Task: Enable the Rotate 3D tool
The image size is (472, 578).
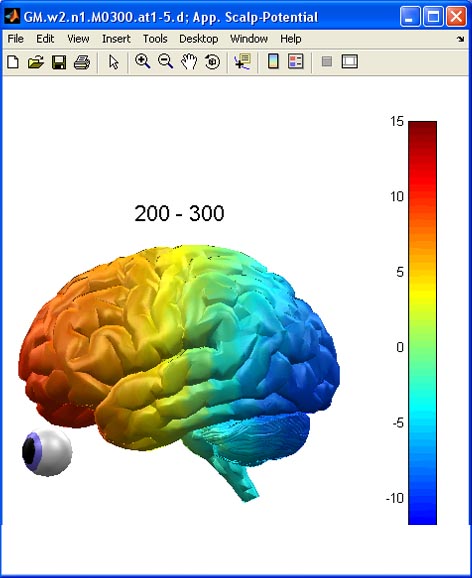Action: point(212,62)
